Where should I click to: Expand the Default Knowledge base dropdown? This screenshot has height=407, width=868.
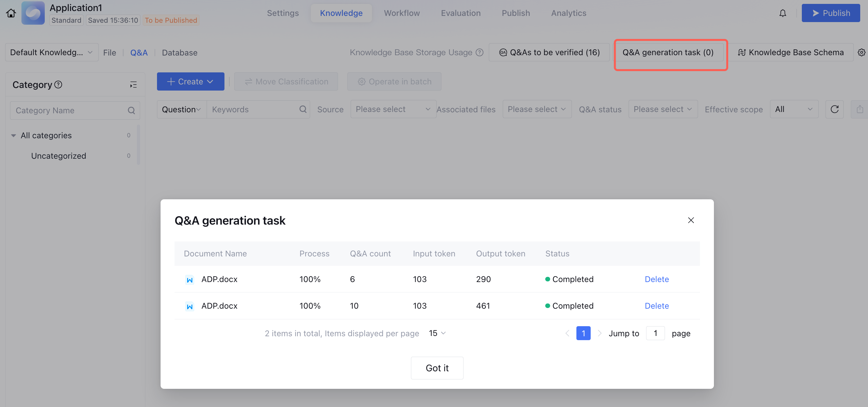click(x=52, y=53)
